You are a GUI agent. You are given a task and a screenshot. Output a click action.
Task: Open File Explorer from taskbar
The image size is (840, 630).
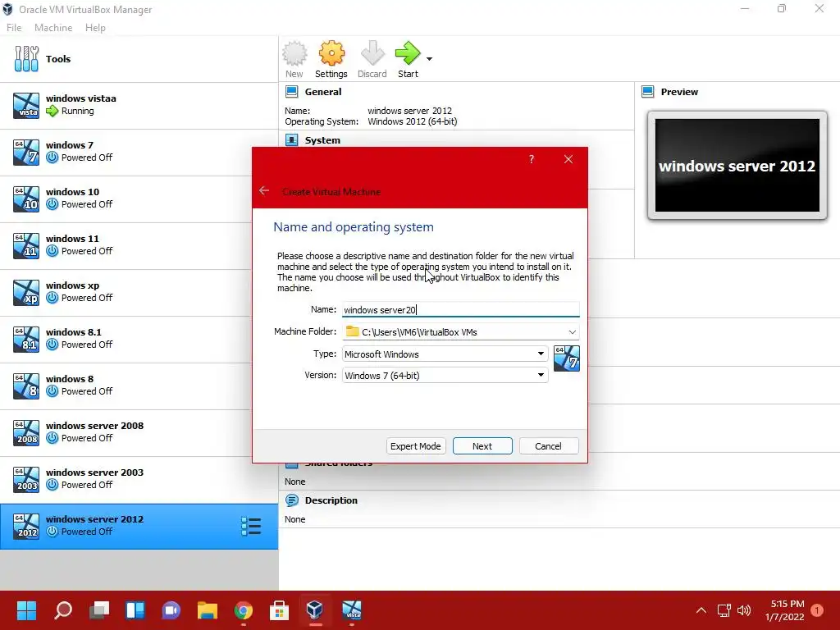(x=208, y=610)
